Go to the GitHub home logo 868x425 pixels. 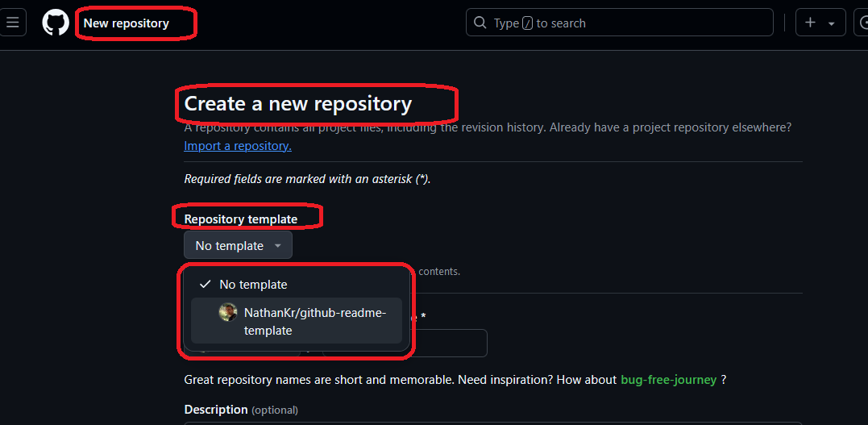tap(56, 23)
